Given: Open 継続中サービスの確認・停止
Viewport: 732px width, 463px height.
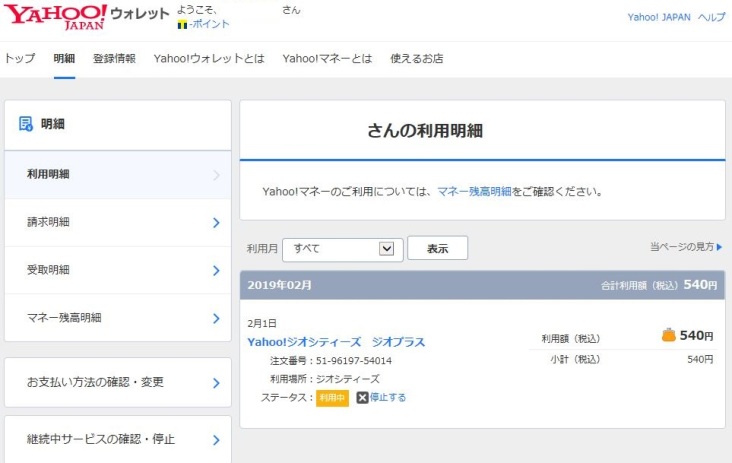Looking at the screenshot, I should pyautogui.click(x=118, y=439).
